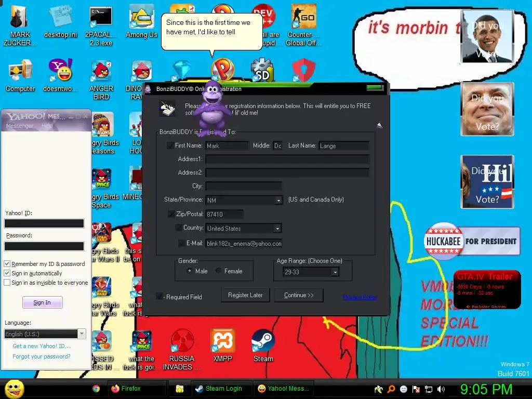Screen dimensions: 532x399
Task: Click the City field
Action: tap(243, 186)
